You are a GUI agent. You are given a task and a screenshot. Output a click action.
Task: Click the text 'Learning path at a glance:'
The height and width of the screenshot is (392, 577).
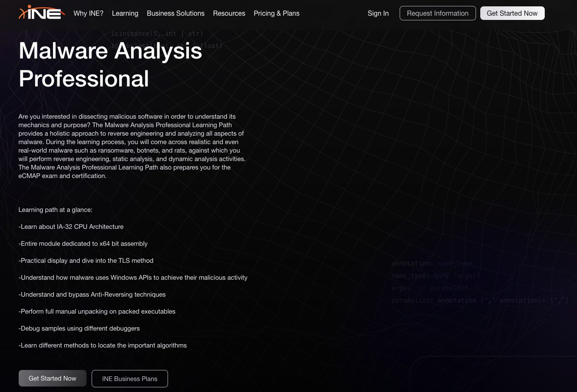[x=55, y=210]
